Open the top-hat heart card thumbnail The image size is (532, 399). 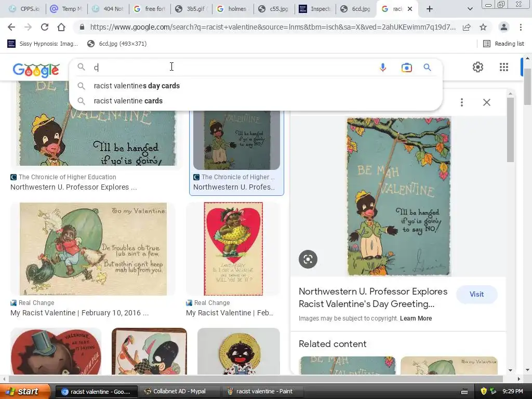click(x=56, y=352)
